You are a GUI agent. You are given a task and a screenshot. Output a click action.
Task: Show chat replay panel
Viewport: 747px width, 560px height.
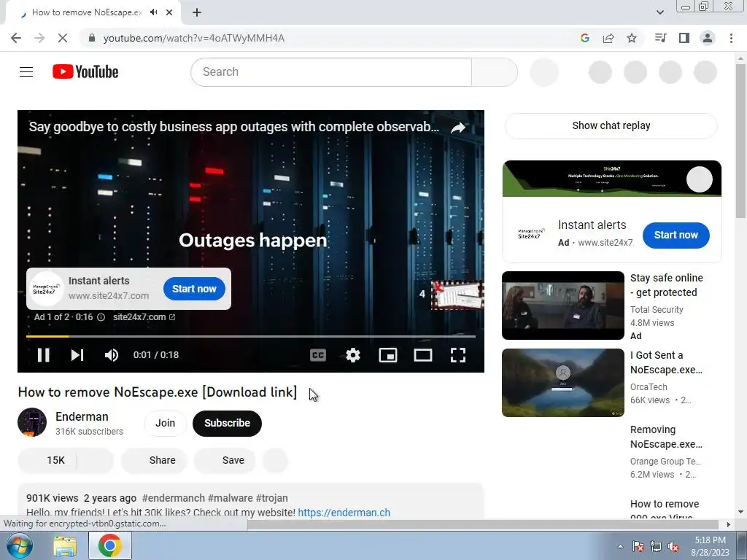coord(611,125)
